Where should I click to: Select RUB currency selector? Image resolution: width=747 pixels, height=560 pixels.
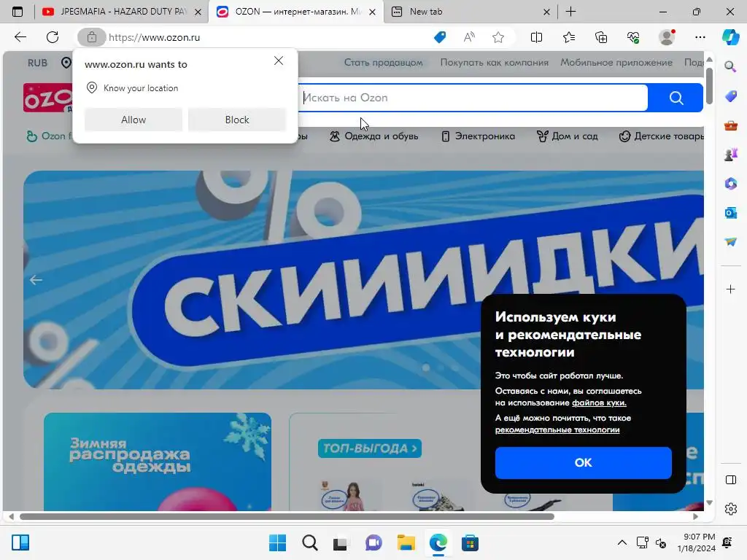37,63
